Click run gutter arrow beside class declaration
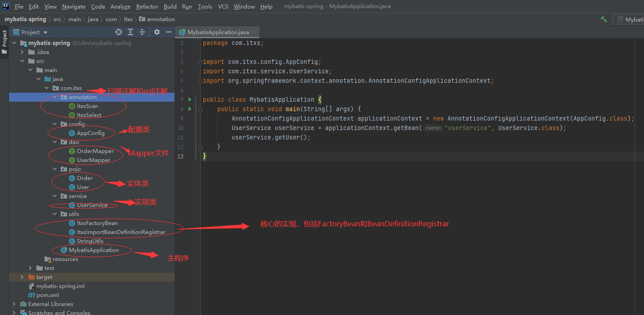 pyautogui.click(x=190, y=99)
